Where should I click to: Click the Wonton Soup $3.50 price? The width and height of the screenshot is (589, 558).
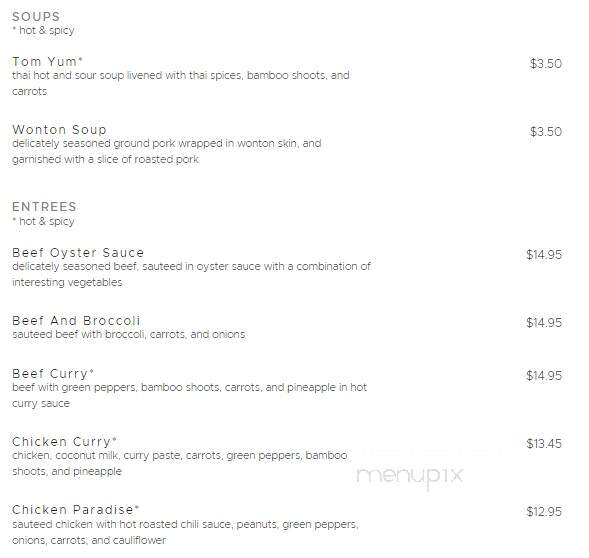(546, 132)
